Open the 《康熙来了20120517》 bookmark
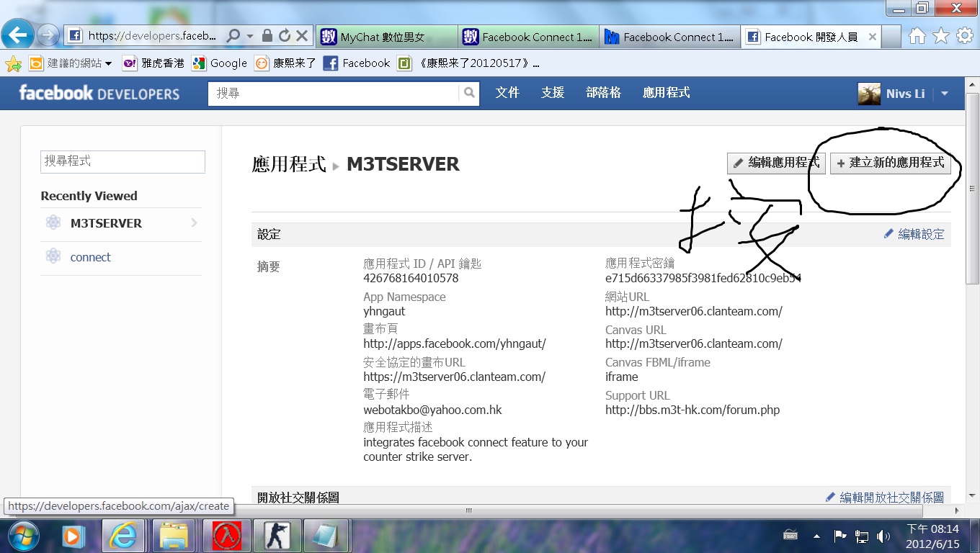 [x=468, y=63]
